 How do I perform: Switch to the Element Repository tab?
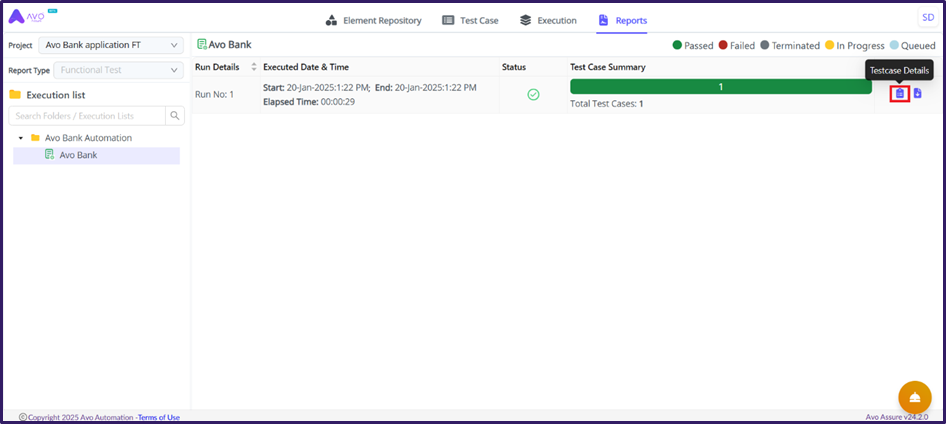click(374, 20)
